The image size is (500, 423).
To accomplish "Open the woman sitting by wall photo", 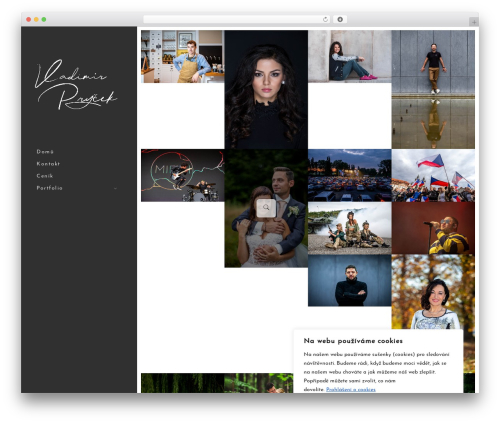I will (x=350, y=56).
